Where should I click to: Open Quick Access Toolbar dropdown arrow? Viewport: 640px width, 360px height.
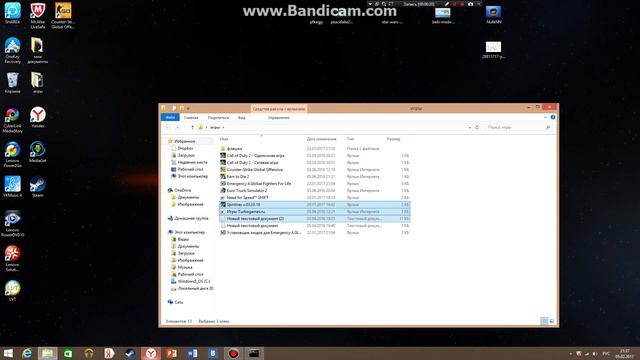[x=188, y=109]
